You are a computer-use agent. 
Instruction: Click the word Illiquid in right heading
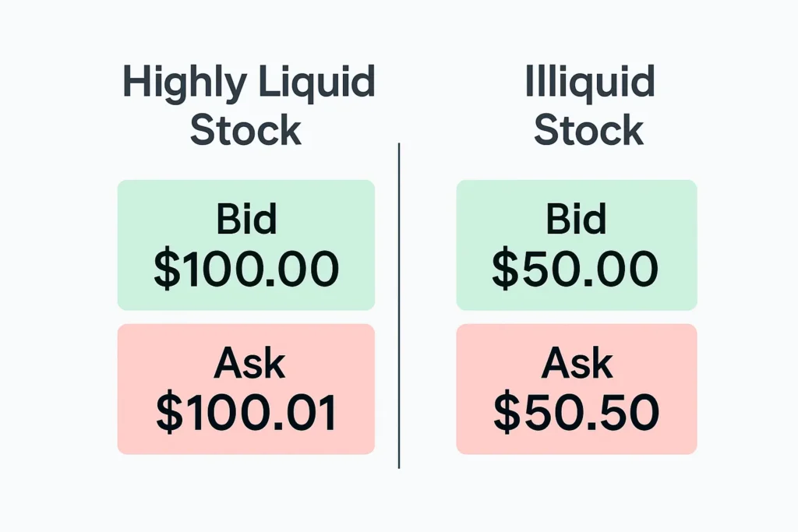click(588, 82)
